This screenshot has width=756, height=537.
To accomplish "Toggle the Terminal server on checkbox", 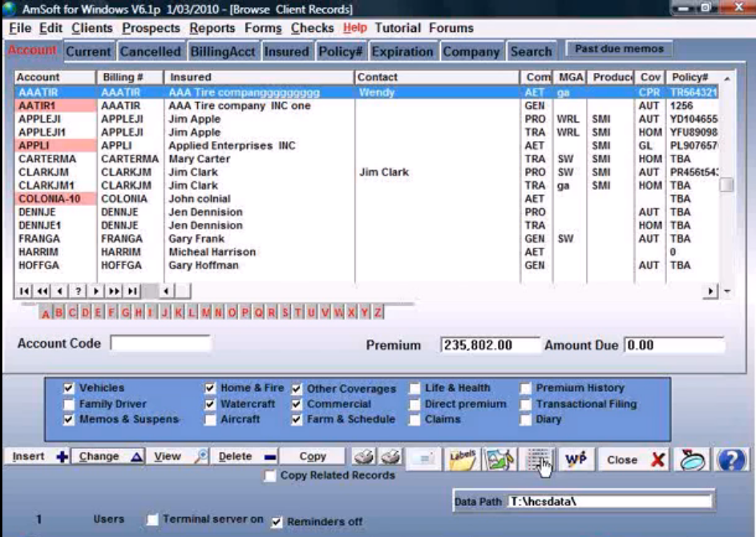I will coord(152,519).
